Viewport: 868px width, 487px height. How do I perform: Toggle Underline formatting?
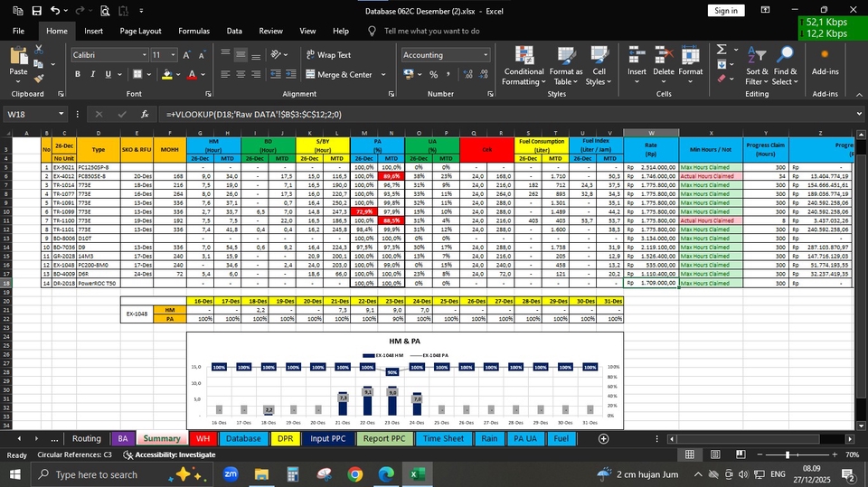108,74
